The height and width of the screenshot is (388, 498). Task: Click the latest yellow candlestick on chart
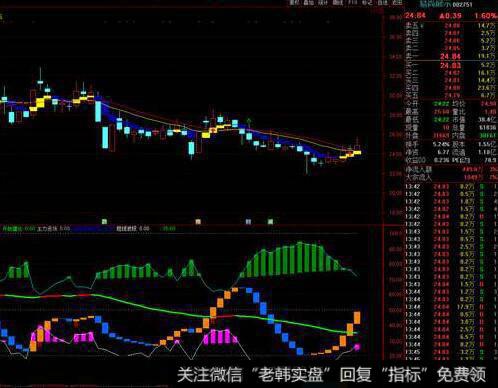(x=357, y=153)
